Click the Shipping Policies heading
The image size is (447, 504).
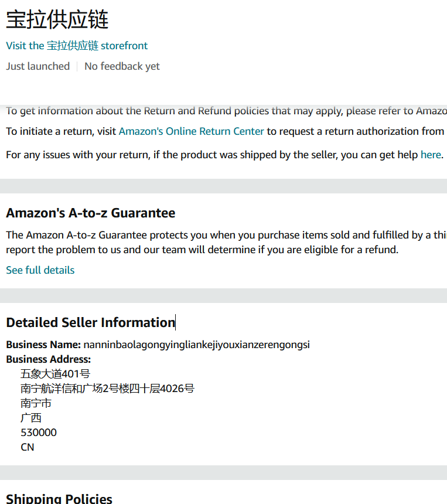(59, 499)
